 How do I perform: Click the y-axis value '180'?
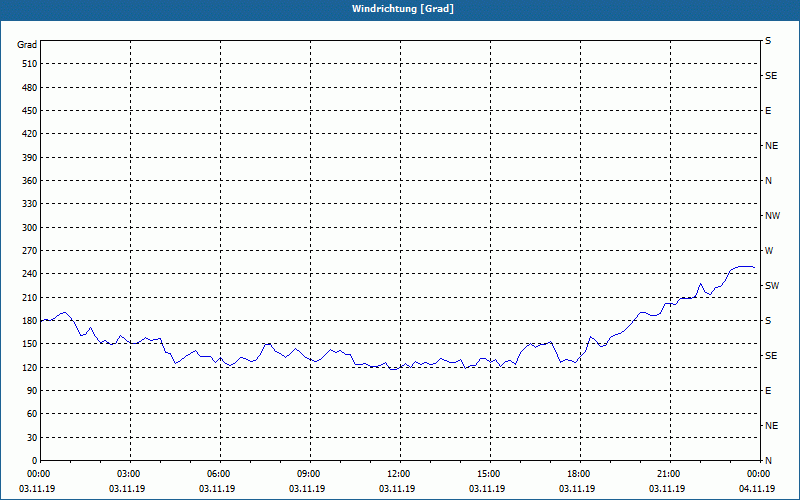(30, 321)
